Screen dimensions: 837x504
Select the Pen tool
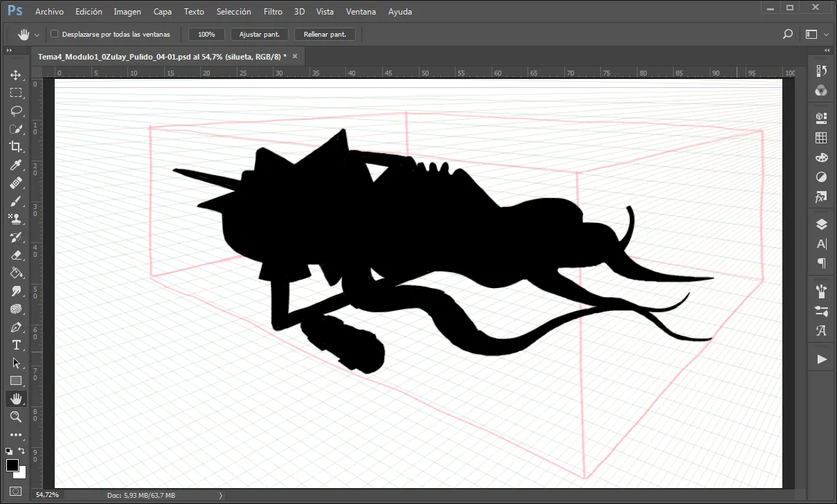click(16, 327)
